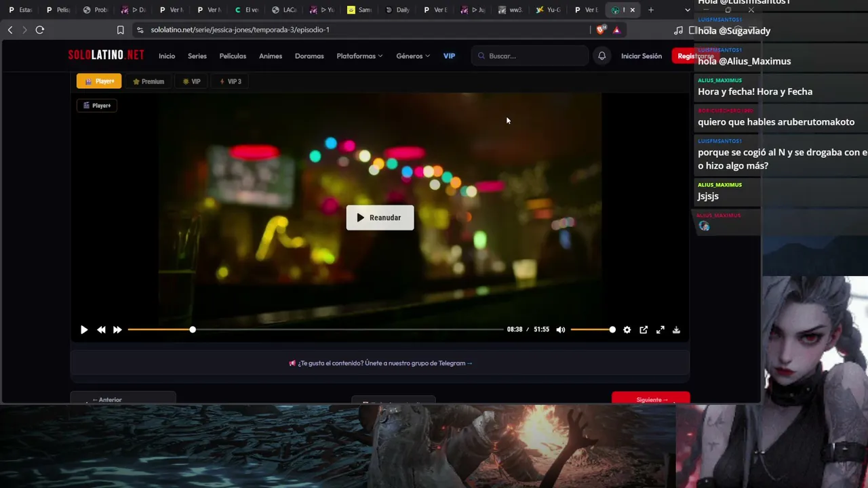Select the VIP server tab
The image size is (868, 488).
[192, 81]
